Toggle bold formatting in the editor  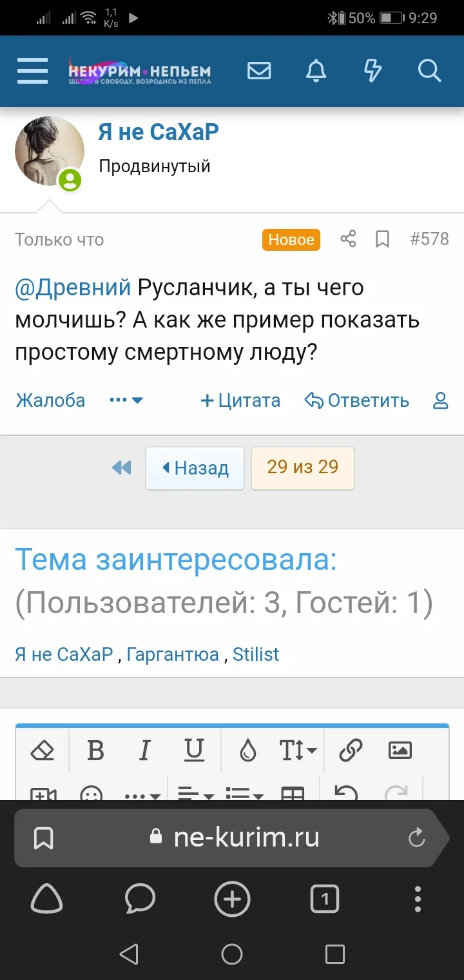point(95,750)
